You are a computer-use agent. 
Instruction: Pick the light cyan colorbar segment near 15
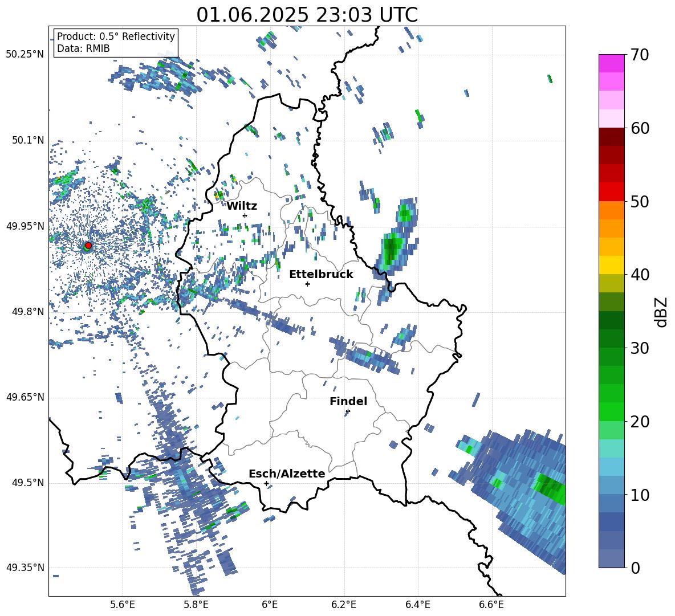pyautogui.click(x=611, y=448)
